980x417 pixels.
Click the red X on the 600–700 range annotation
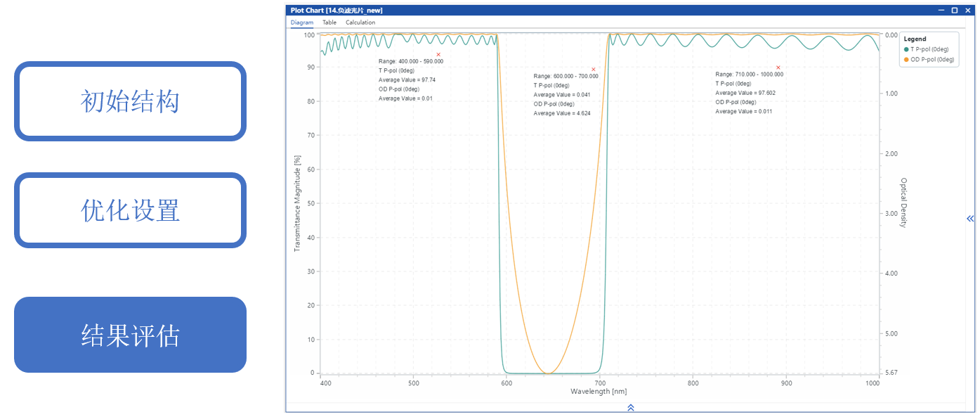pos(594,69)
